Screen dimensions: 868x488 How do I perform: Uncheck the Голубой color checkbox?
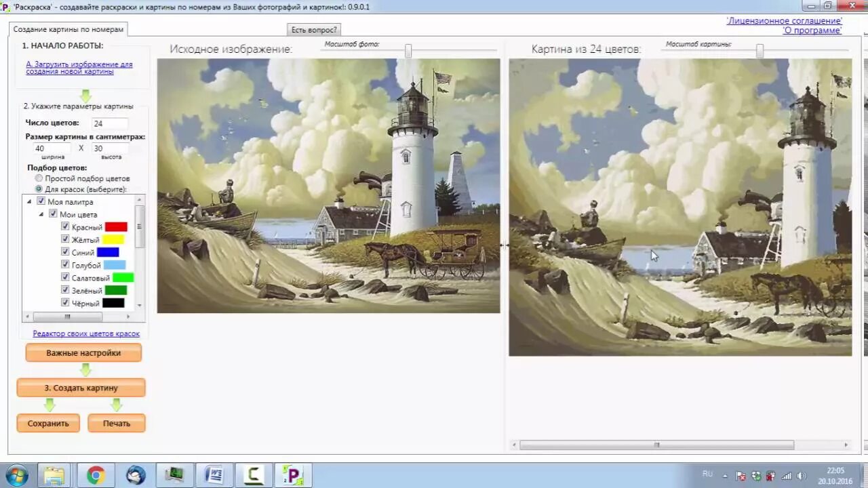click(x=65, y=265)
